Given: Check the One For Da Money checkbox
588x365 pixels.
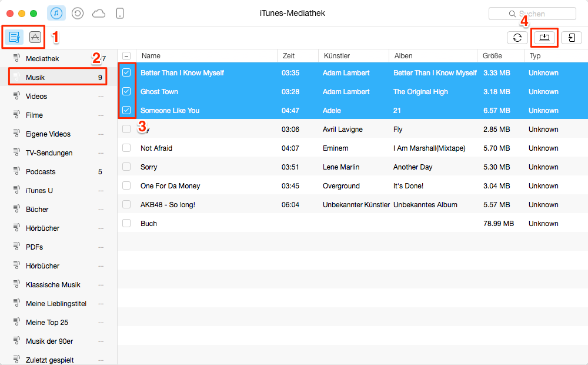Looking at the screenshot, I should 126,185.
